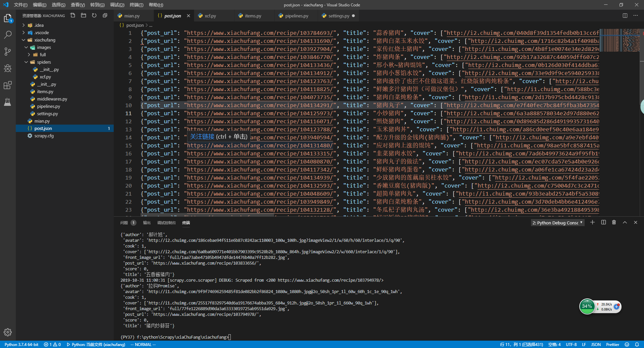
Task: Click the terminal prompt input line
Action: (x=176, y=337)
